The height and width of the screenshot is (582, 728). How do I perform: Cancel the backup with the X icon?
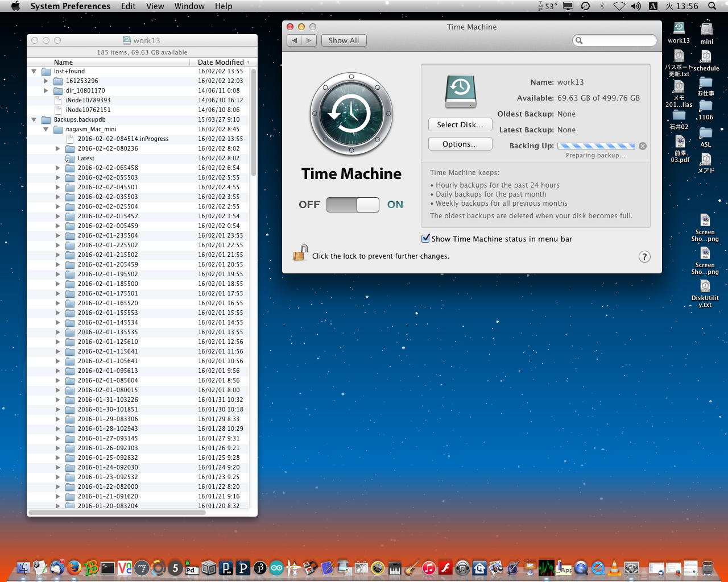pyautogui.click(x=643, y=146)
